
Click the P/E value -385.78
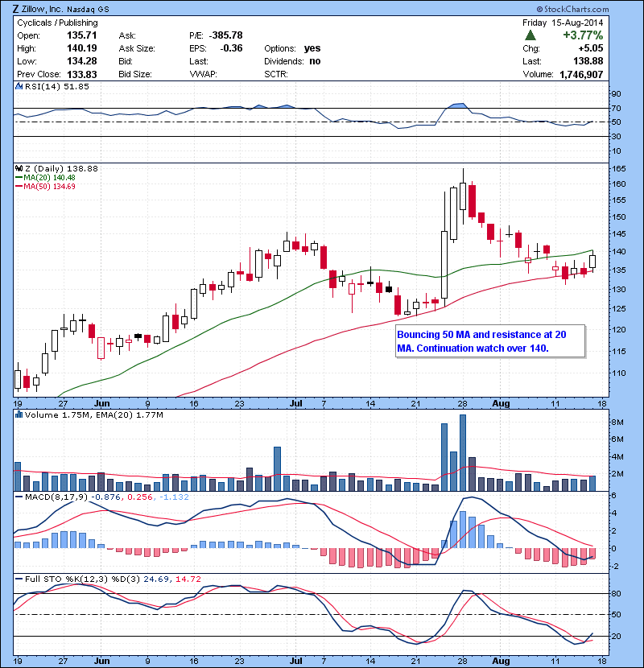[226, 35]
